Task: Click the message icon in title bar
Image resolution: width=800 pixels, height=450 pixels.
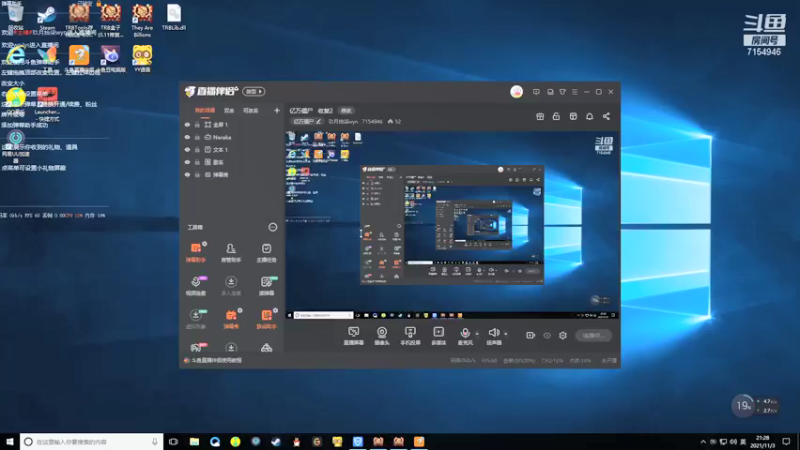Action: point(536,92)
